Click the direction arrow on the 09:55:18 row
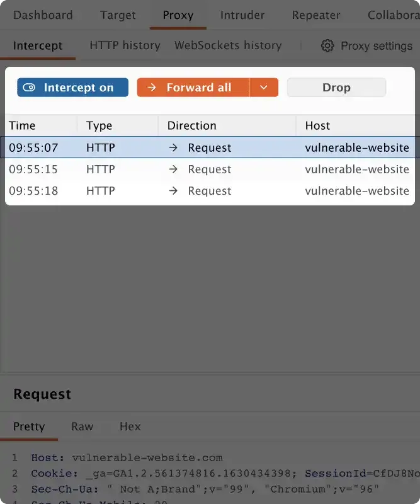 coord(173,191)
